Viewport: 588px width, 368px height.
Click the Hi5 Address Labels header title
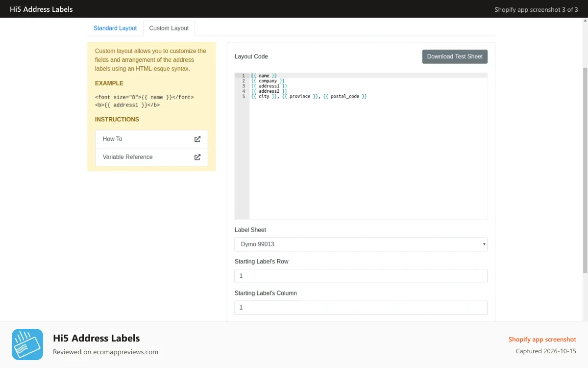pos(41,9)
